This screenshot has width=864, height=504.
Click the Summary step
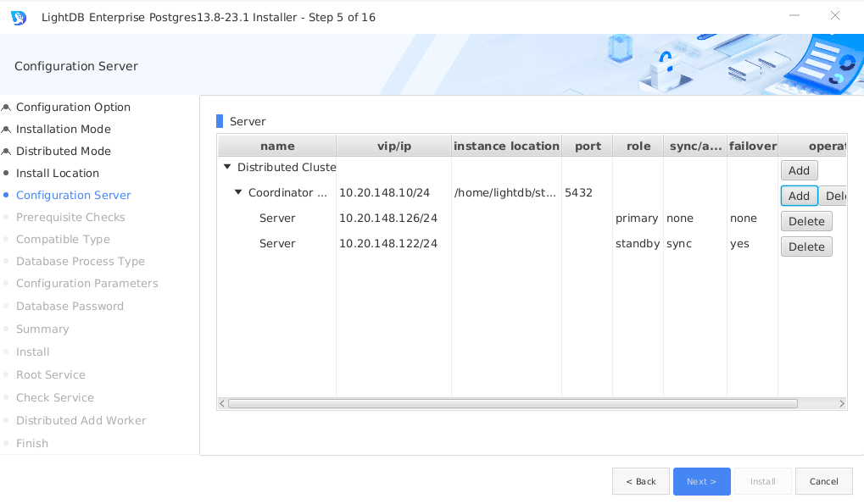42,329
